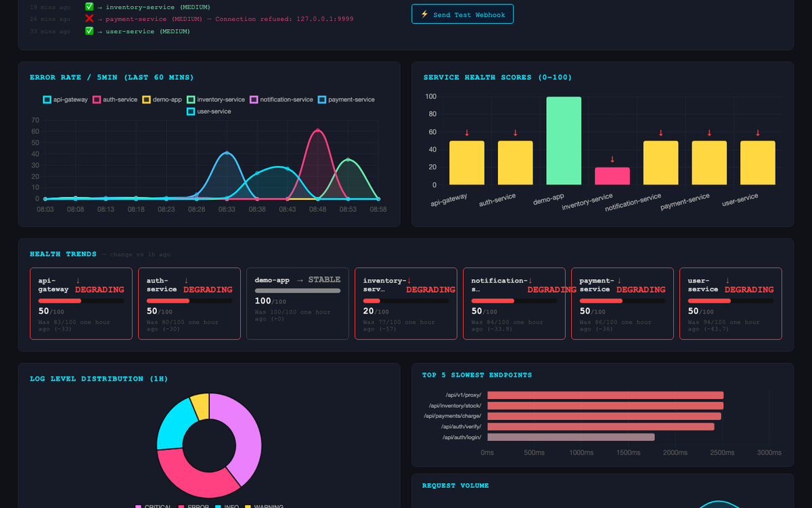This screenshot has height=508, width=812.
Task: Click the Top 5 Slowest Endpoints title
Action: [x=477, y=375]
